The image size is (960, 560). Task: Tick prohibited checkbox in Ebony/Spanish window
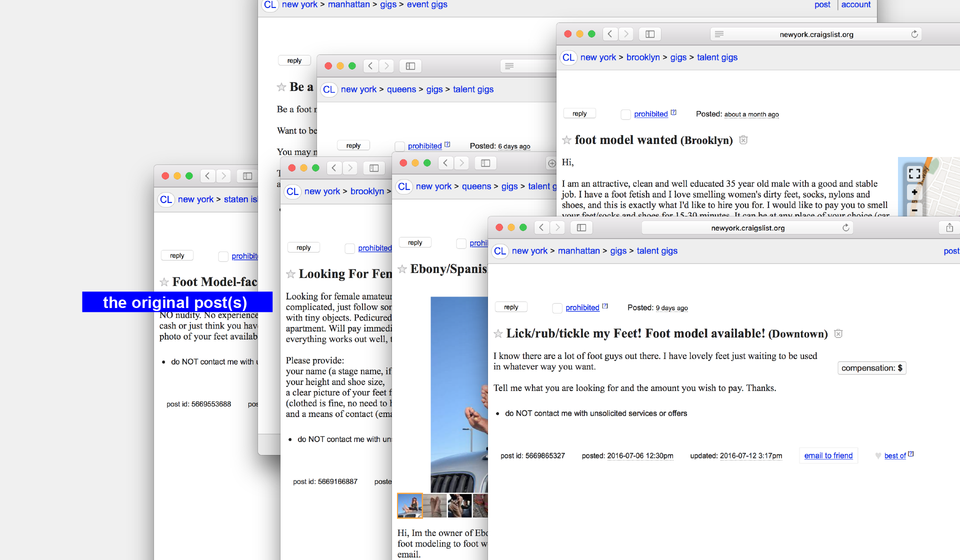[x=461, y=243]
